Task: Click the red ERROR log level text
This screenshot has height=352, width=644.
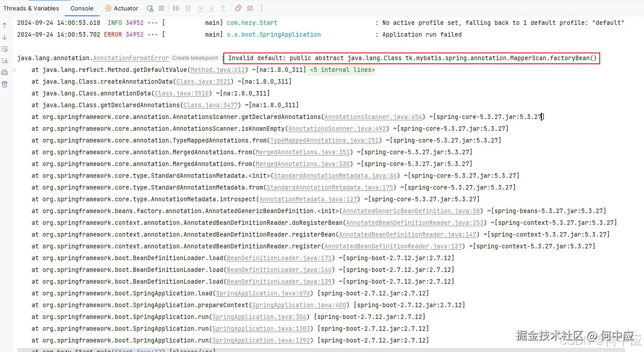Action: coord(113,34)
